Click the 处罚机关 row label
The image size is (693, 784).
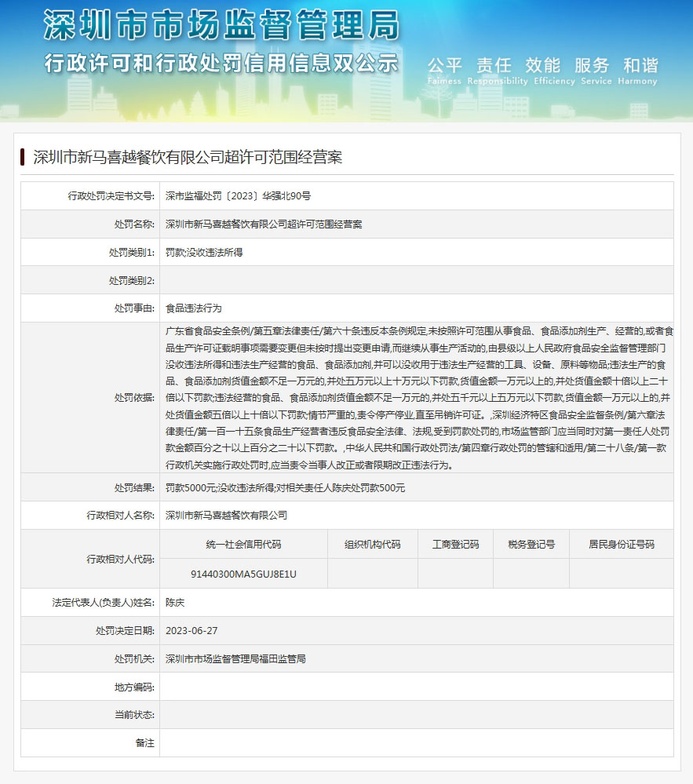coord(134,659)
